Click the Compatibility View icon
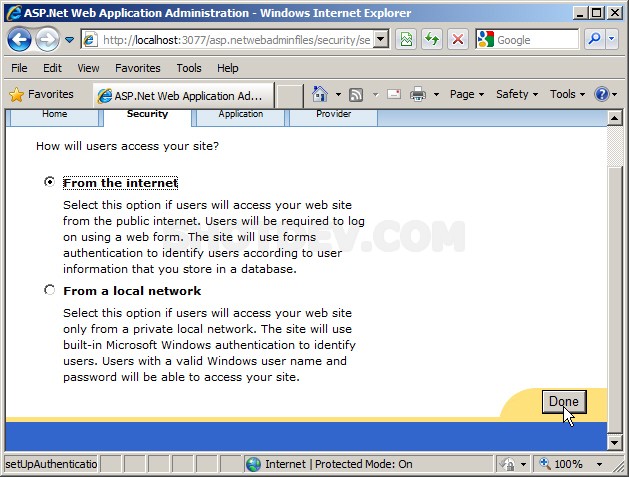The image size is (629, 477). pos(406,40)
